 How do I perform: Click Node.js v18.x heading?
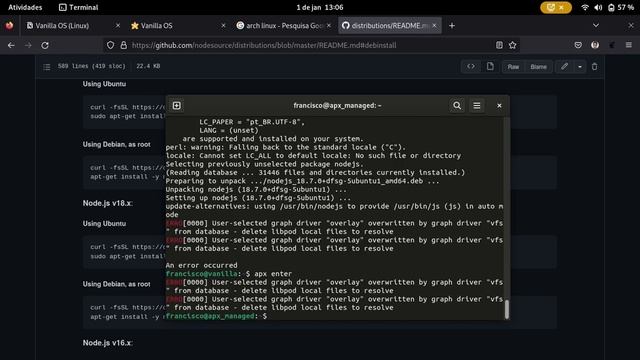[x=107, y=203]
